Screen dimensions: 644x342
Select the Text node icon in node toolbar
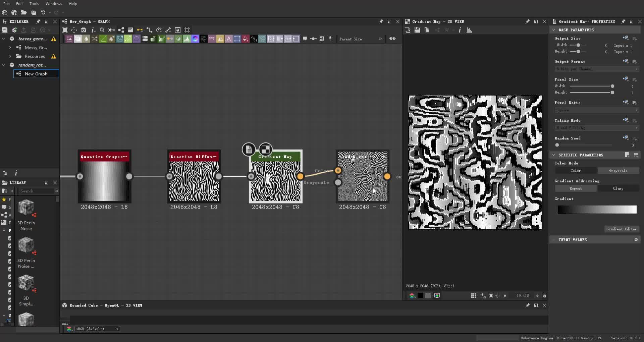229,39
